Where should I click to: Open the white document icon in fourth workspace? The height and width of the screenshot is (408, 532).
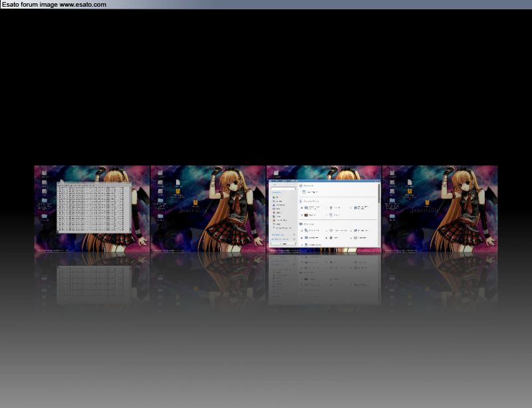[410, 182]
